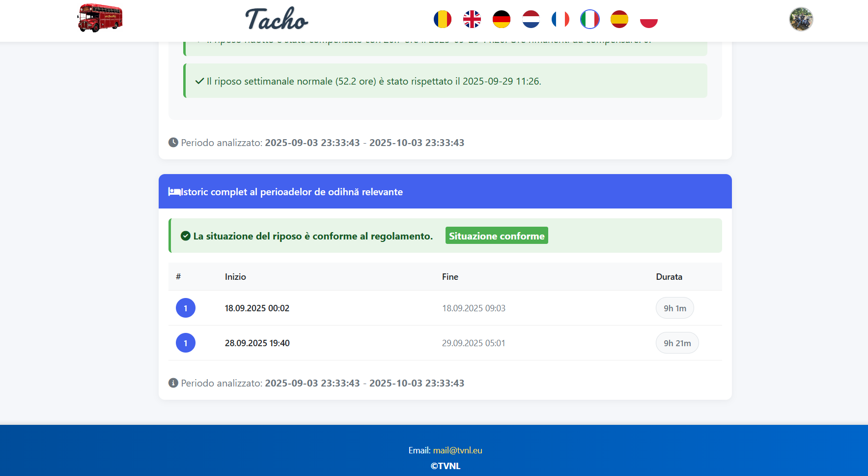The height and width of the screenshot is (476, 868).
Task: Click the Durata column header
Action: [x=669, y=277]
